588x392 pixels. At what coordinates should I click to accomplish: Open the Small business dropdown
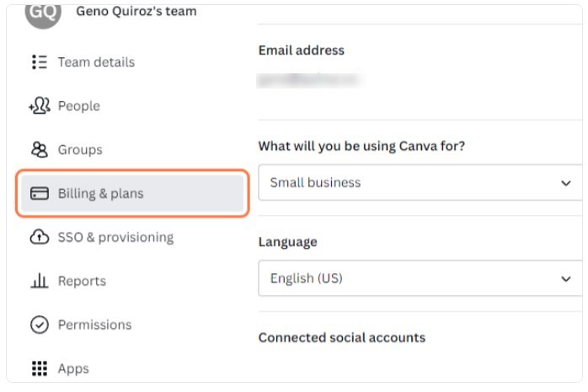420,182
